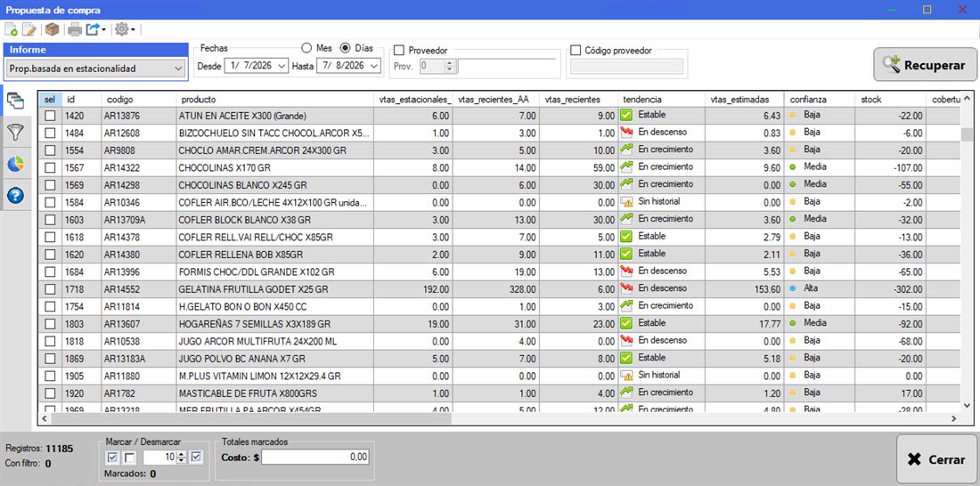Screen dimensions: 980x486
Task: Click the new document toolbar icon
Action: tap(12, 29)
